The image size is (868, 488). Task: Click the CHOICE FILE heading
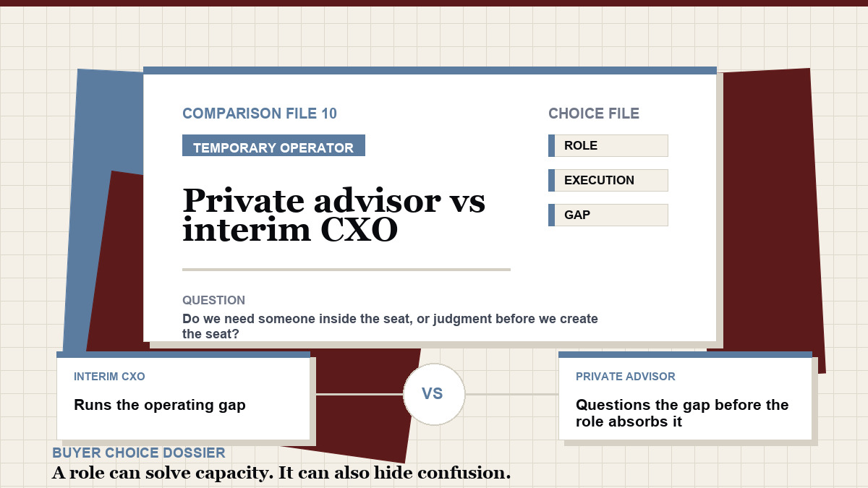594,114
